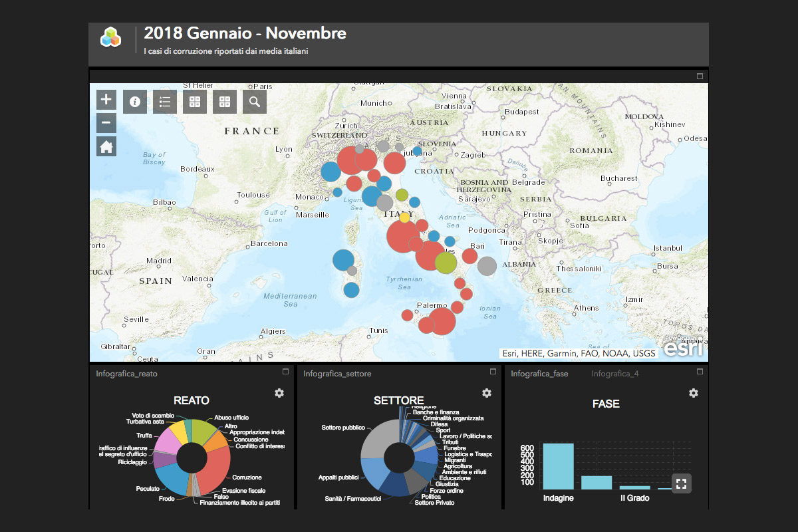Show the map legend list

point(165,102)
